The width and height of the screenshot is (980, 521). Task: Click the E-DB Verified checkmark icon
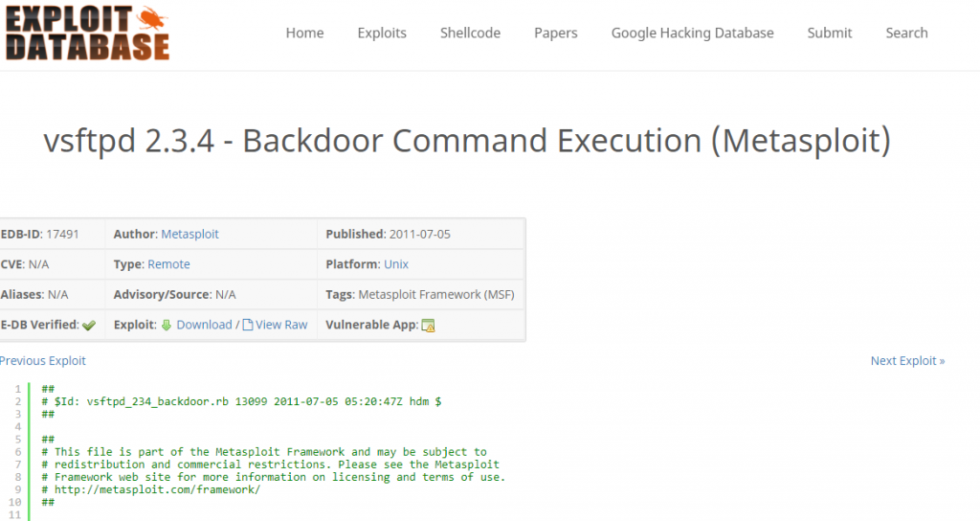pyautogui.click(x=89, y=326)
